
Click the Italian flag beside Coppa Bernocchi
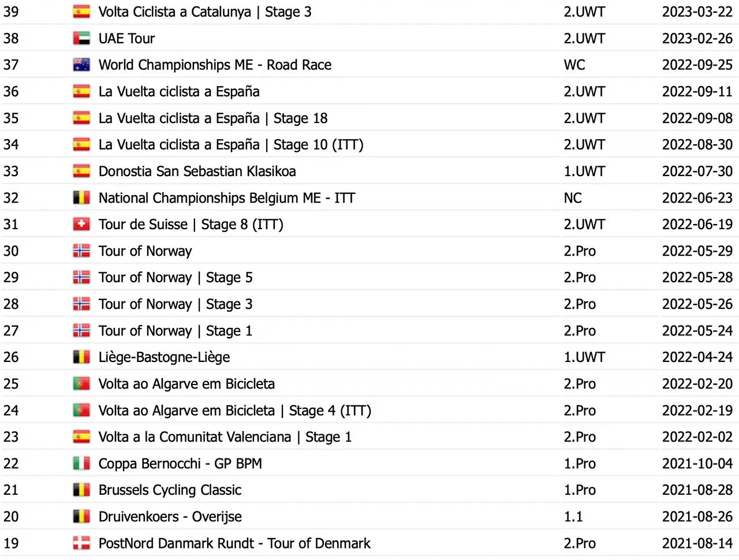click(x=81, y=464)
